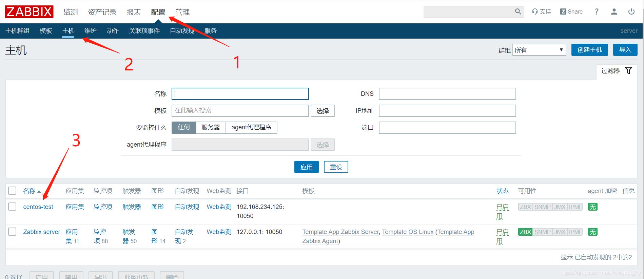644x279 pixels.
Task: Click the 重设 filter button
Action: (x=336, y=167)
